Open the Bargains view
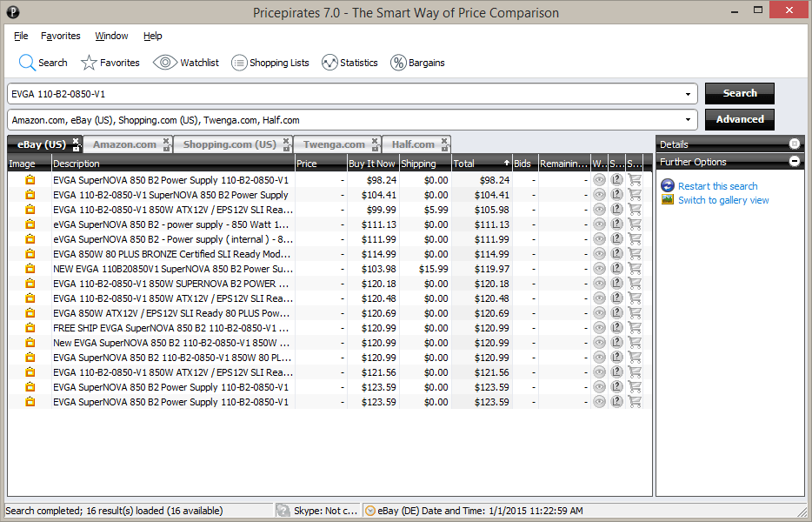The image size is (812, 522). [x=417, y=63]
